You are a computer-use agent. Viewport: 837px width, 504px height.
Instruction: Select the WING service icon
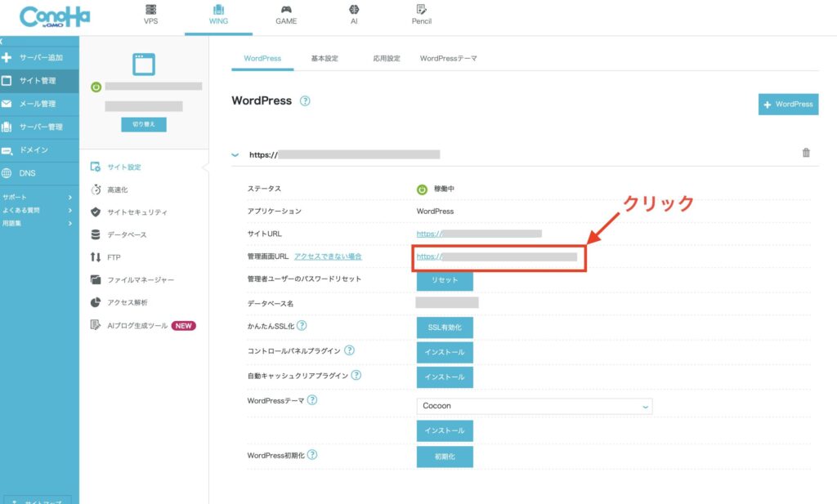[x=218, y=10]
